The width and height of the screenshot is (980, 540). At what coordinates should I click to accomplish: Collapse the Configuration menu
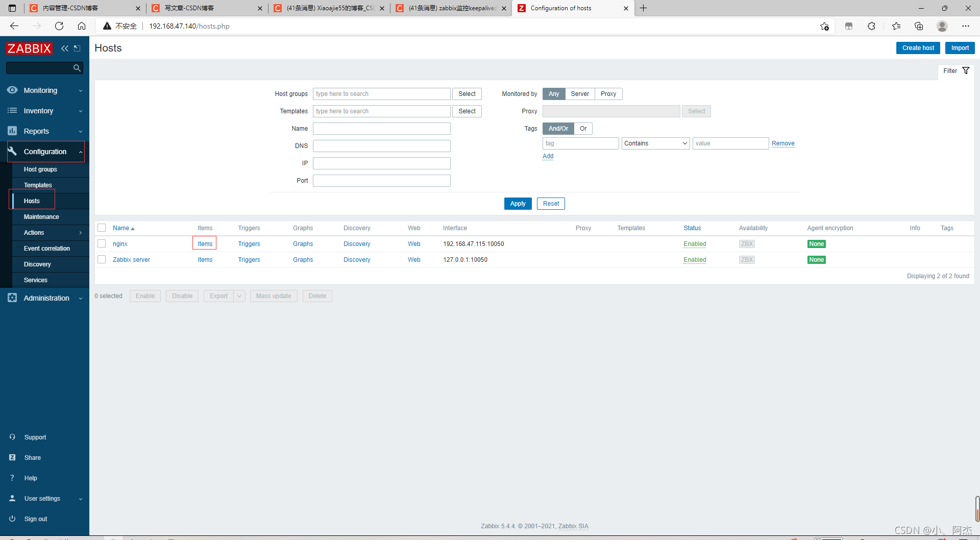(44, 152)
